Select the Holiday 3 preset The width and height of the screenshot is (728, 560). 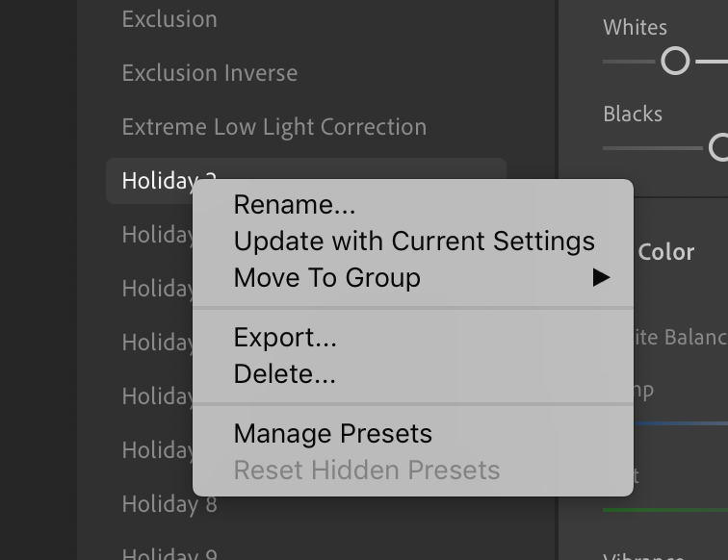(x=156, y=235)
